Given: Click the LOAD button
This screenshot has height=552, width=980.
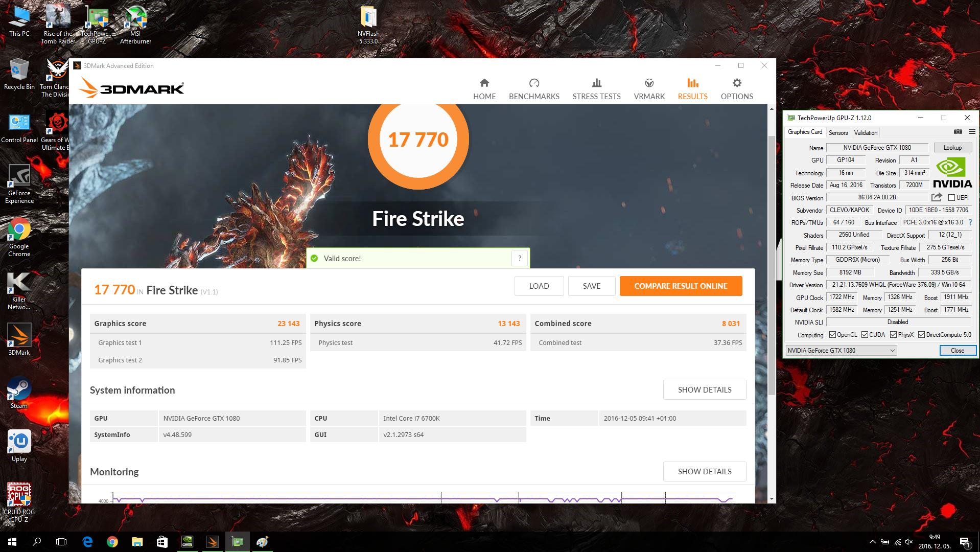Looking at the screenshot, I should (x=539, y=286).
